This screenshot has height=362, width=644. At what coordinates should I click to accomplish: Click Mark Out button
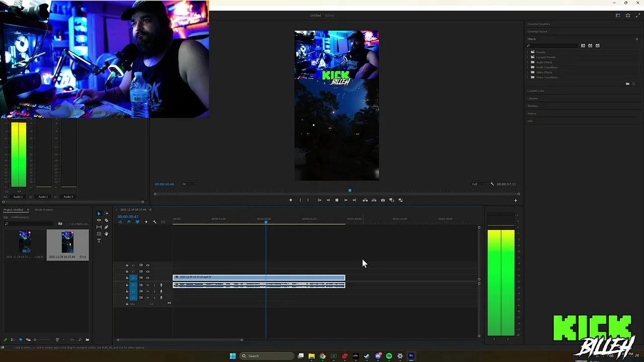[308, 200]
